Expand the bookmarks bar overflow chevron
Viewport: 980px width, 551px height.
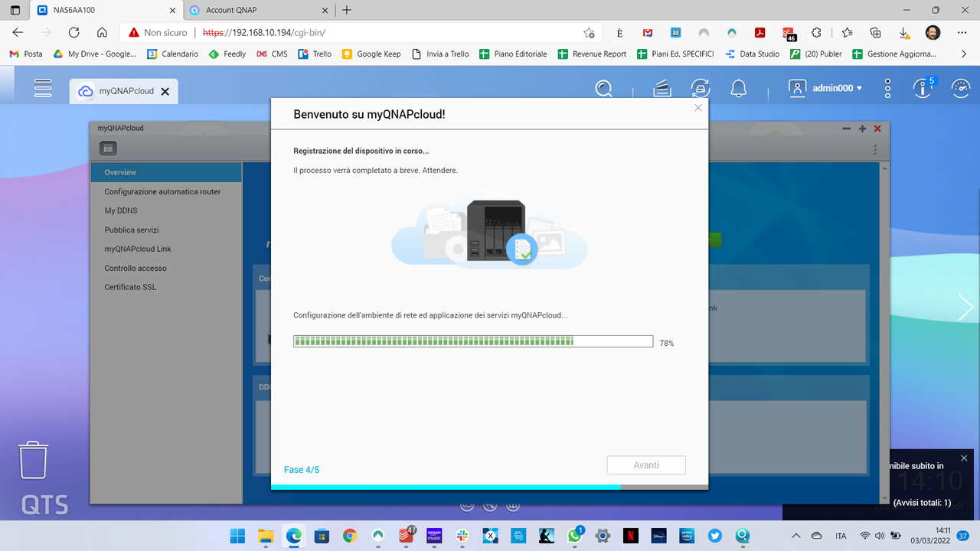964,54
